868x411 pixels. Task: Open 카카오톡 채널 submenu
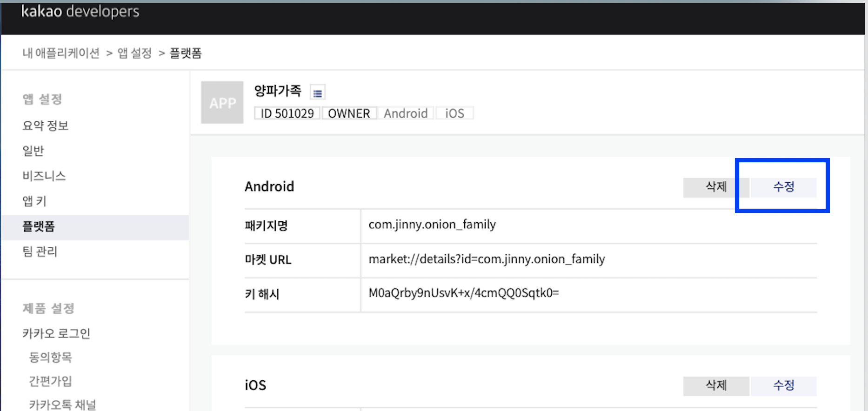point(62,404)
